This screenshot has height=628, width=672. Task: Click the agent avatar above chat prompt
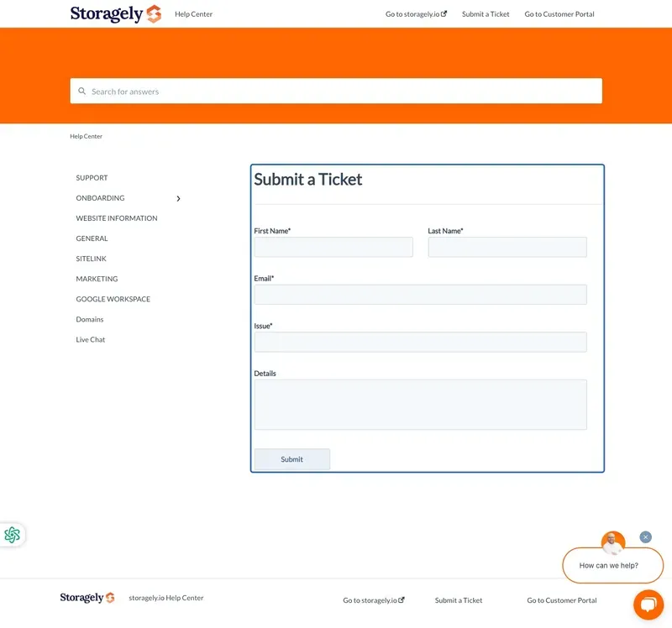pyautogui.click(x=613, y=542)
